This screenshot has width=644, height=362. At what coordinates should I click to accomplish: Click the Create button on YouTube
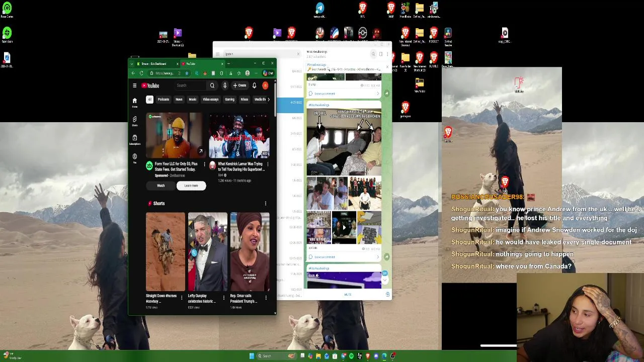[x=239, y=85]
